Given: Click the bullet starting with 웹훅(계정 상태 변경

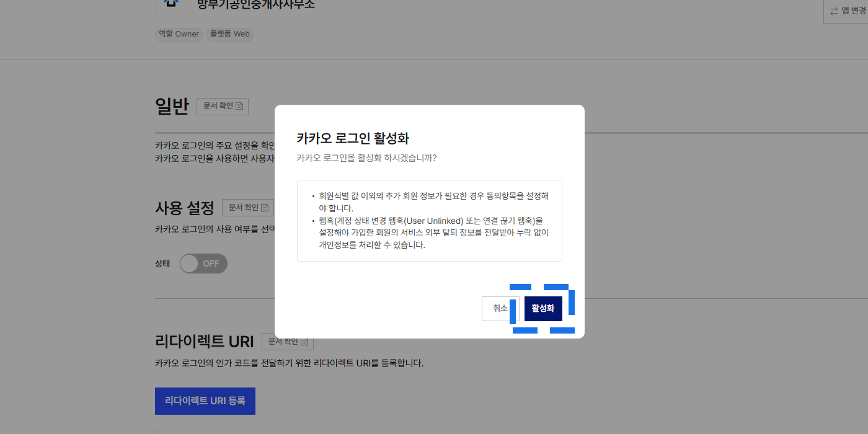Looking at the screenshot, I should [x=433, y=232].
